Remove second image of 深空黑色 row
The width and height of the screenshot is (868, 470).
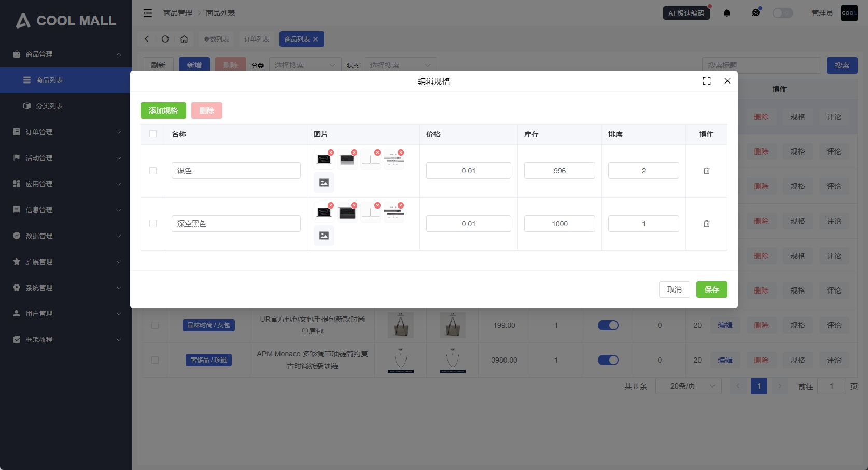pyautogui.click(x=354, y=205)
